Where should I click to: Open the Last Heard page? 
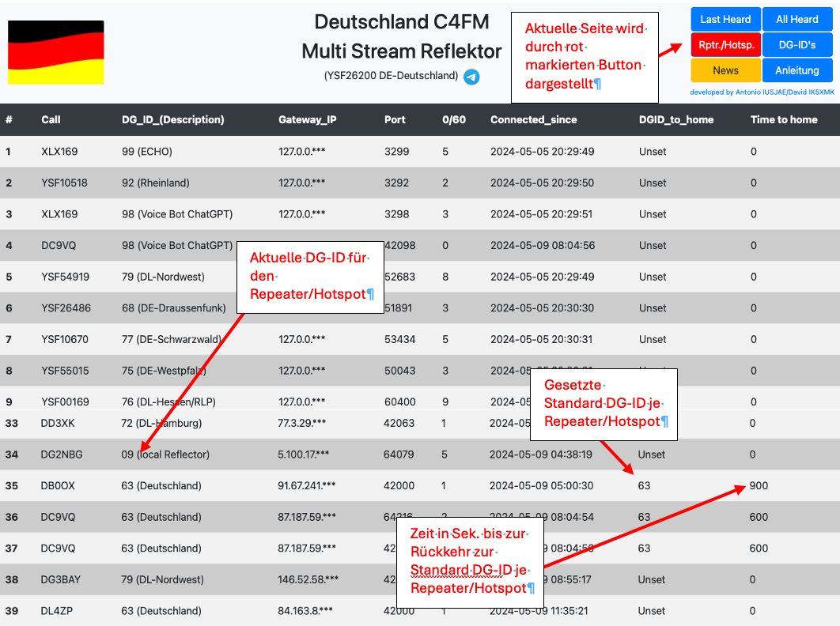point(725,19)
